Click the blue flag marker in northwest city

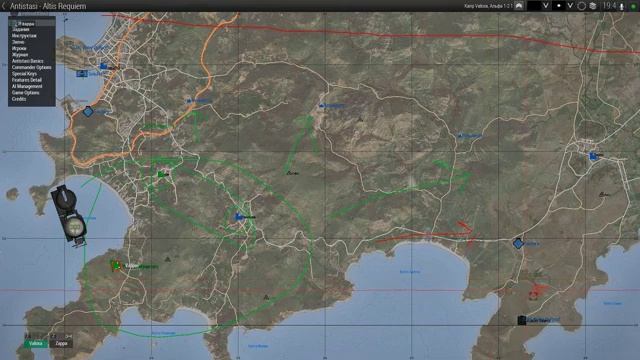click(x=104, y=66)
